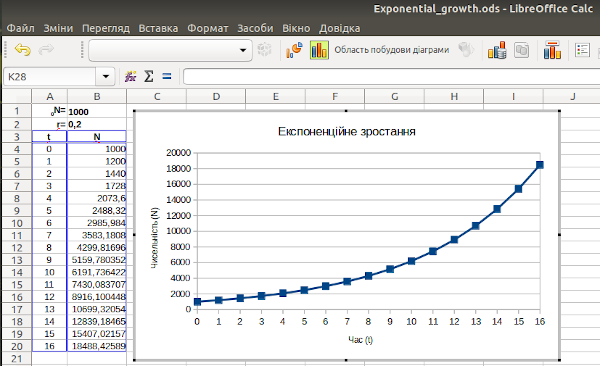Click the Sum sigma icon

pos(148,77)
